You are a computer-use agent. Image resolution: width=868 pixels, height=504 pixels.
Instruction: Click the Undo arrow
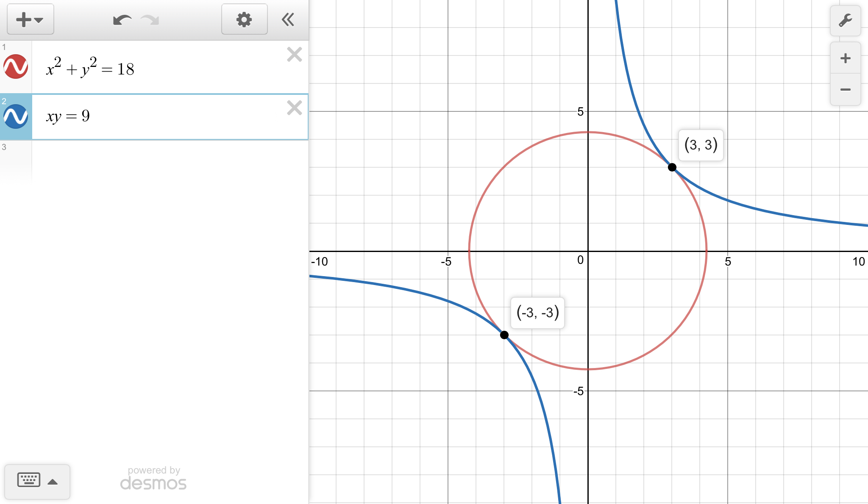(122, 20)
